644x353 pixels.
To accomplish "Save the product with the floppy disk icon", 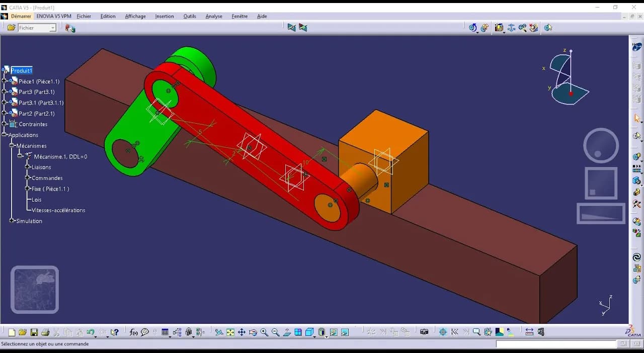I will click(34, 332).
